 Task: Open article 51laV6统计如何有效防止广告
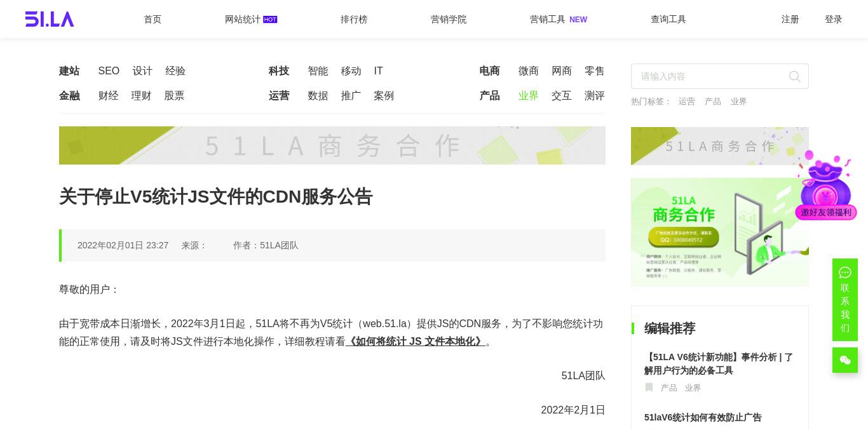[x=703, y=417]
